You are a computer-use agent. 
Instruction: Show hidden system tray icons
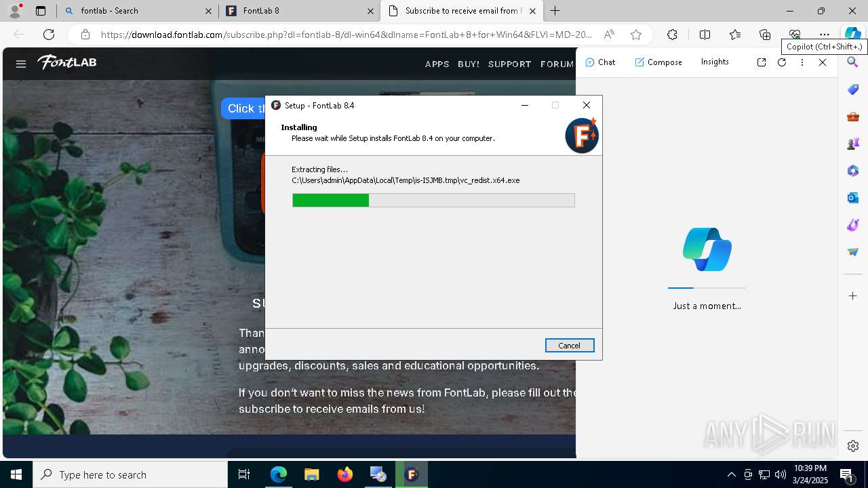731,474
